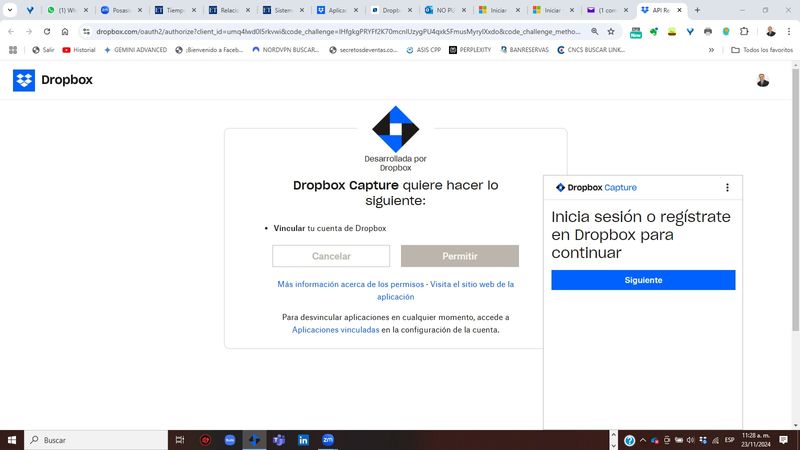The width and height of the screenshot is (800, 450).
Task: Click the blue Siguiente button
Action: [643, 280]
